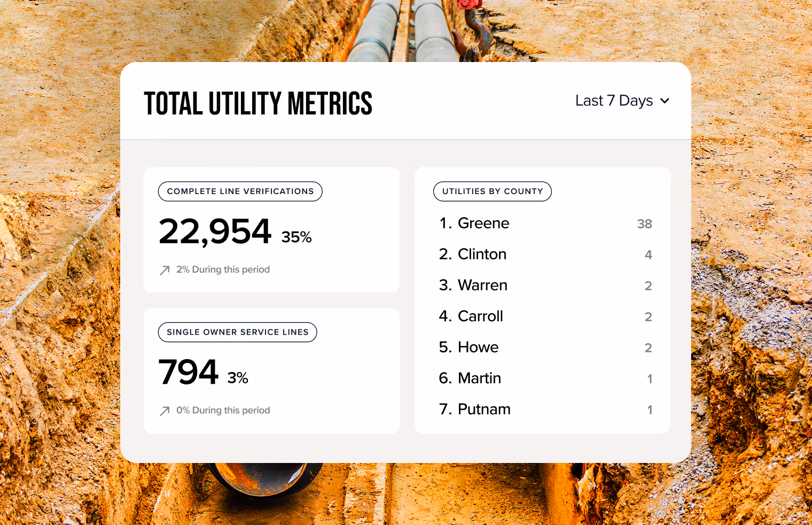Select the Complete Line Verifications pill label

click(x=240, y=191)
